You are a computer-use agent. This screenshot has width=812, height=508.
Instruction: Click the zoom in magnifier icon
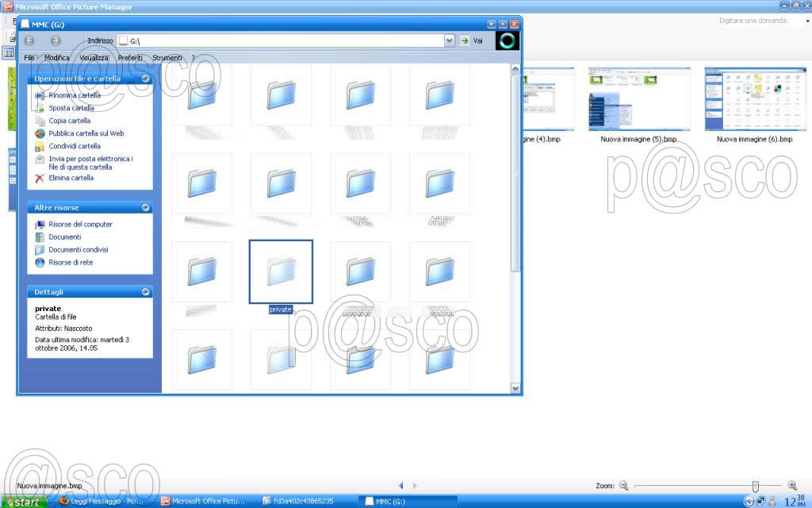(x=792, y=486)
